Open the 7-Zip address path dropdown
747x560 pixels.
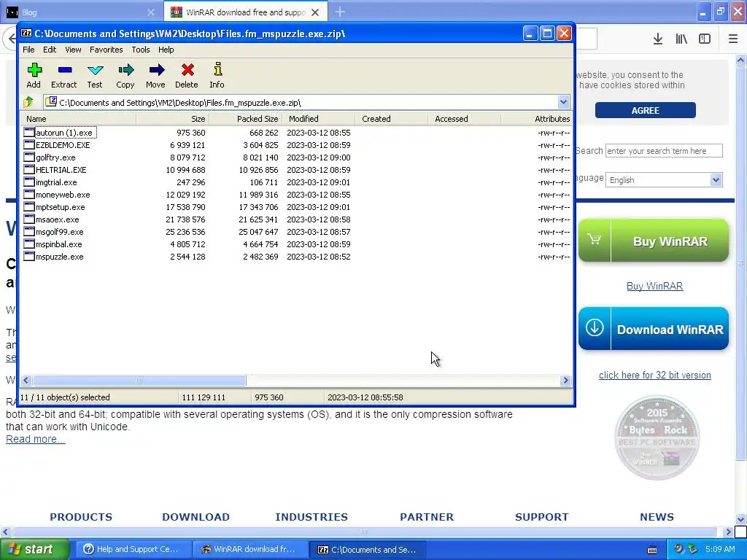(564, 102)
